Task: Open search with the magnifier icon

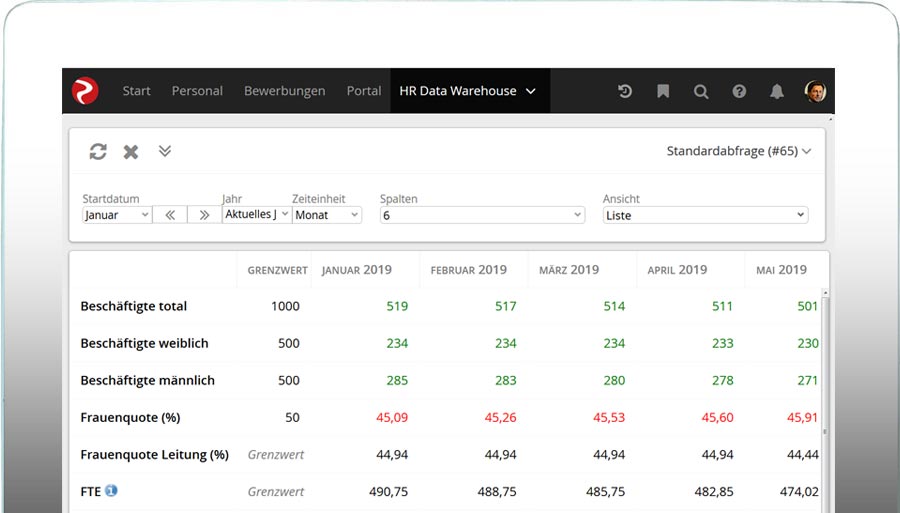Action: 701,91
